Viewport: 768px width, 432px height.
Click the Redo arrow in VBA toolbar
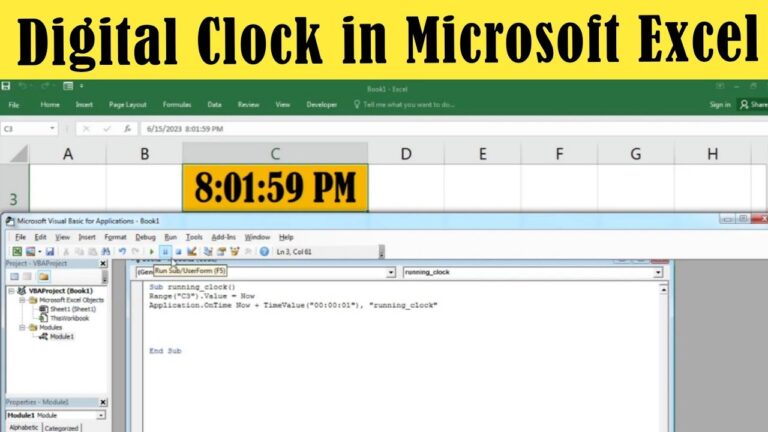point(135,252)
